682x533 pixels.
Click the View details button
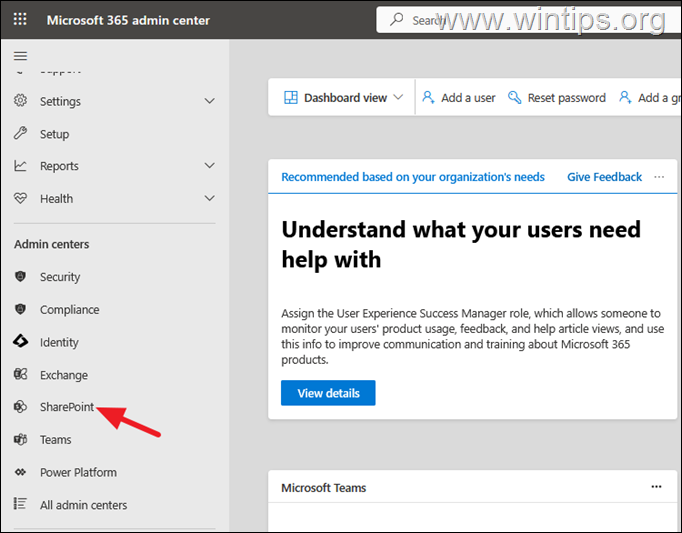pyautogui.click(x=328, y=393)
